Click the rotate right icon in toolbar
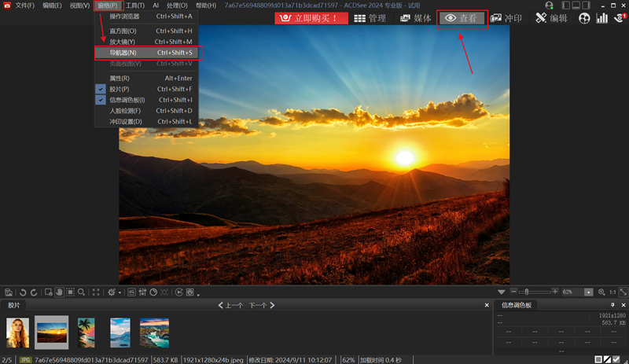Screen dimensions: 629x364 click(33, 292)
